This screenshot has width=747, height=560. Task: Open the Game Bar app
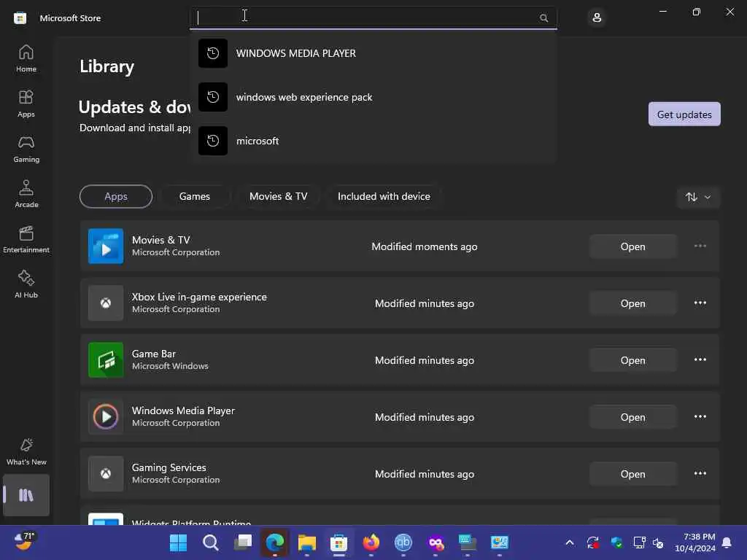[x=632, y=360]
